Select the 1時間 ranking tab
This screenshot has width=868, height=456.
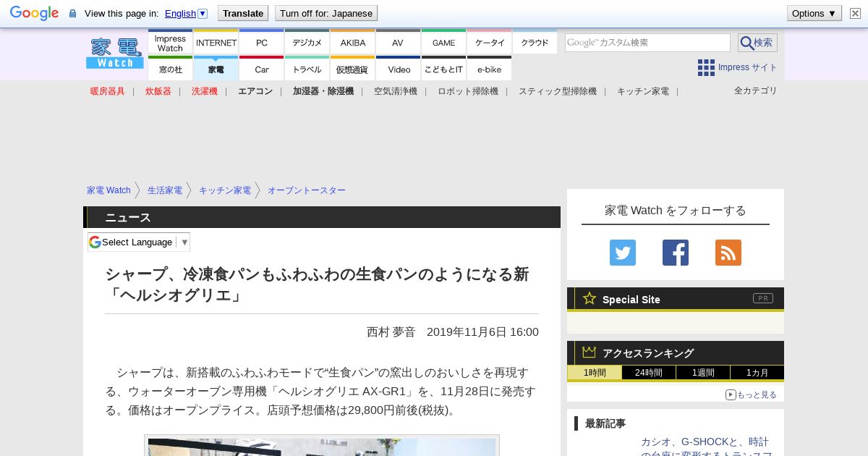tap(595, 373)
